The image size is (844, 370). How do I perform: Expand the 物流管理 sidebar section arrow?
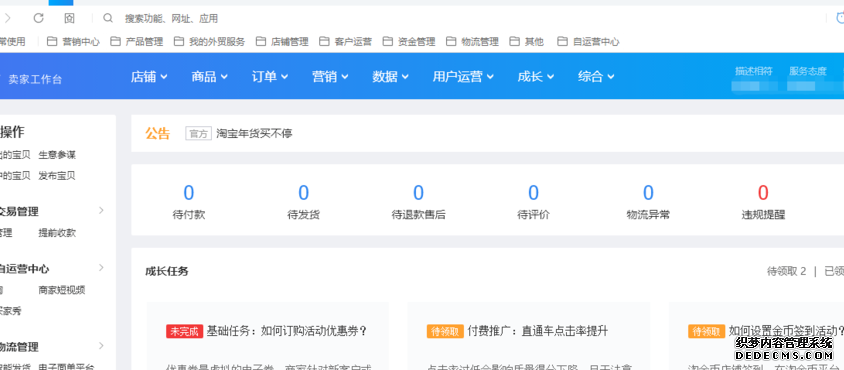[x=101, y=346]
